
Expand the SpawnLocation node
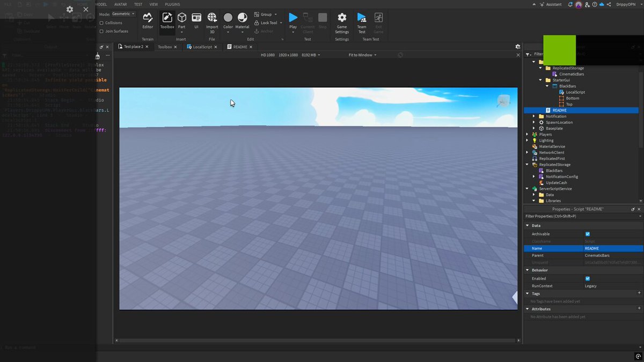[533, 122]
